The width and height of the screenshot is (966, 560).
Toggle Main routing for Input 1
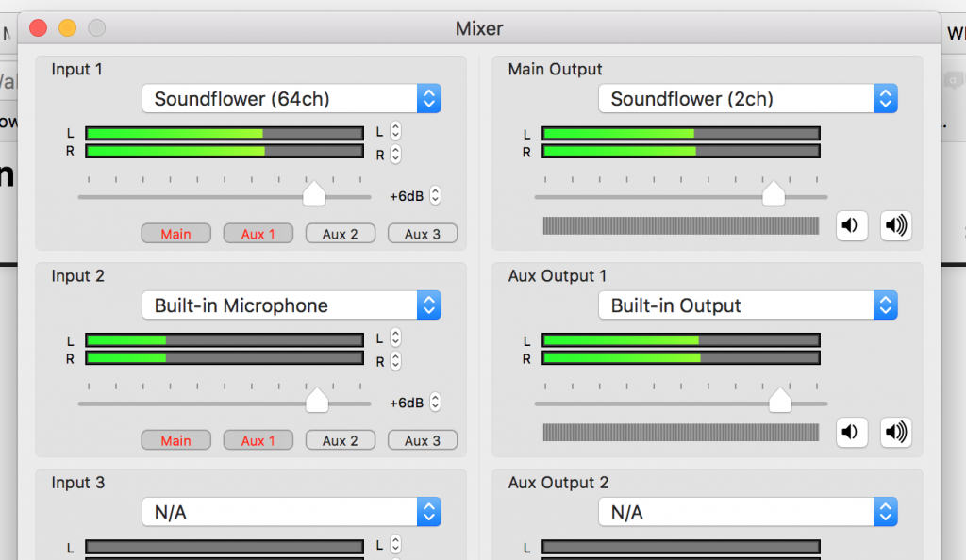176,234
